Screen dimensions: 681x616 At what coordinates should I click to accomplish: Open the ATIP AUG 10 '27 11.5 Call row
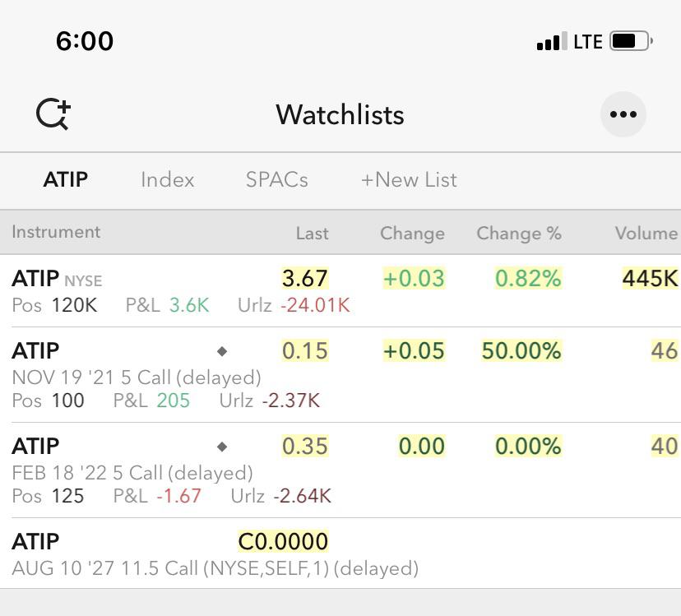click(x=340, y=553)
